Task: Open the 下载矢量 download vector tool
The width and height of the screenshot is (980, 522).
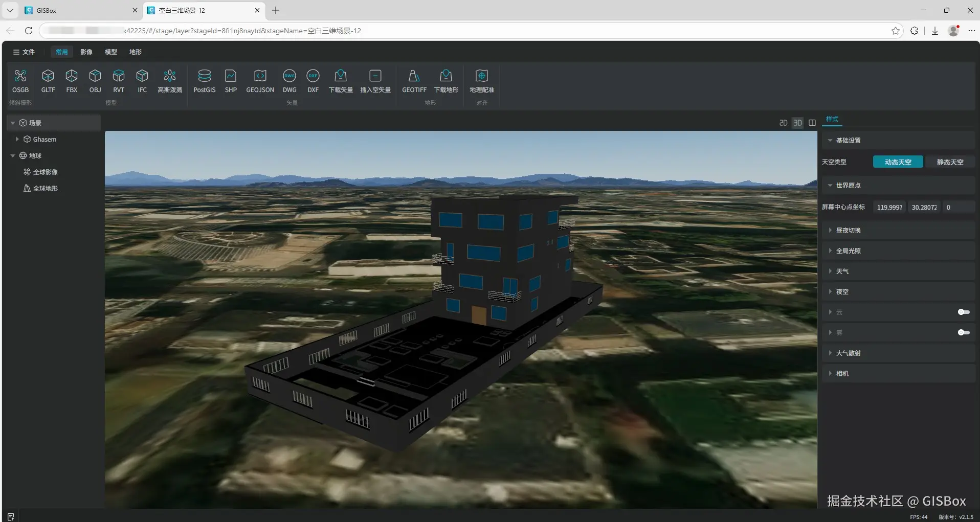Action: pyautogui.click(x=341, y=81)
